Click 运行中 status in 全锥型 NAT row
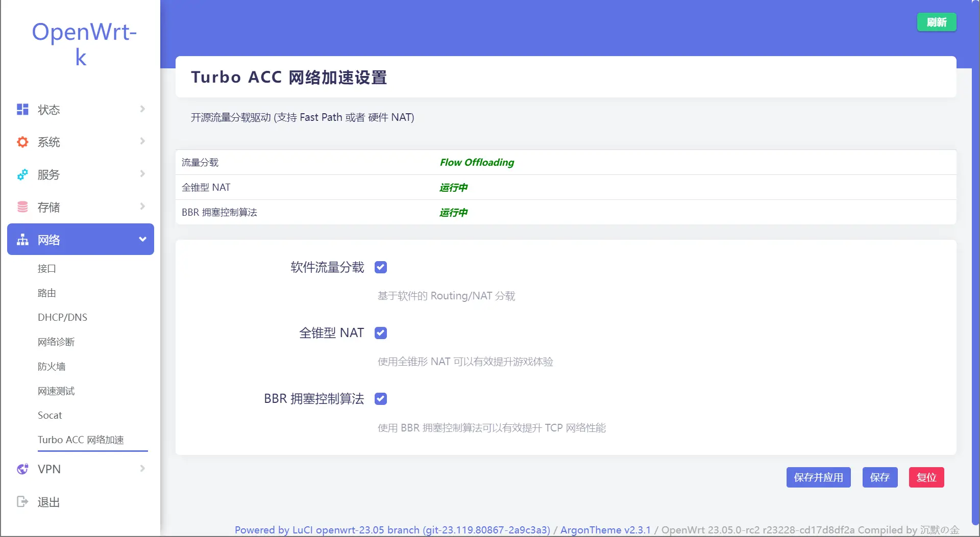The image size is (980, 537). coord(453,187)
